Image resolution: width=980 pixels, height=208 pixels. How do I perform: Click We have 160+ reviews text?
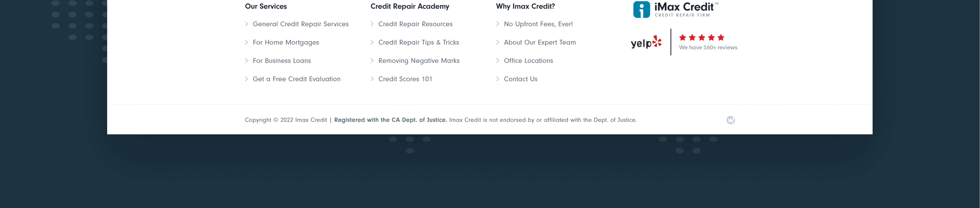tap(708, 47)
